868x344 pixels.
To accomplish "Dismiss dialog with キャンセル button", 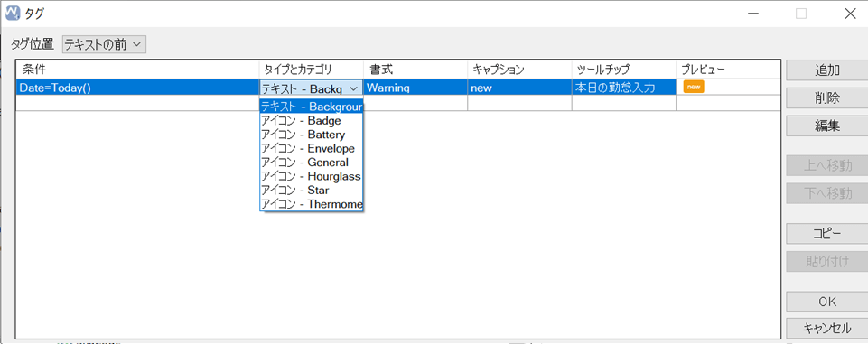I will [x=827, y=328].
